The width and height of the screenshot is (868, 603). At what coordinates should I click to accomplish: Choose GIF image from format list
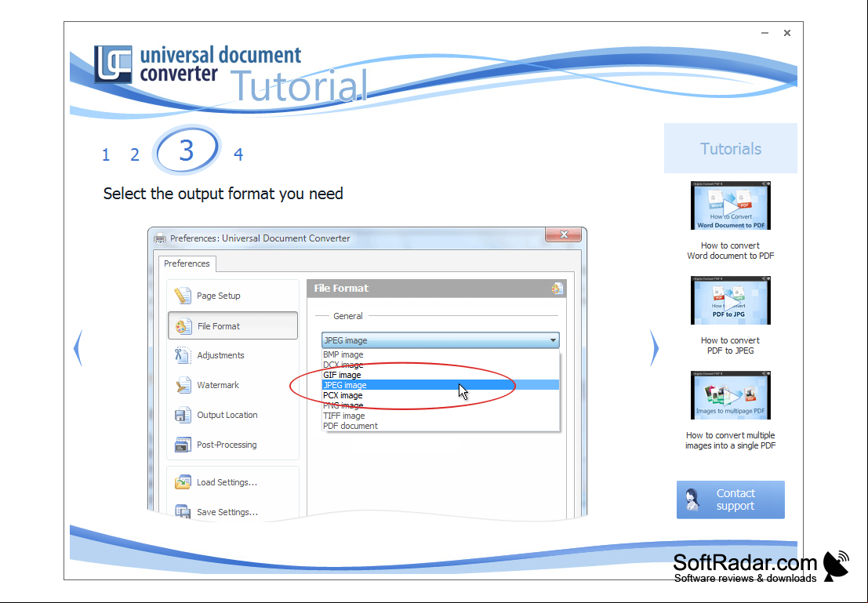441,375
